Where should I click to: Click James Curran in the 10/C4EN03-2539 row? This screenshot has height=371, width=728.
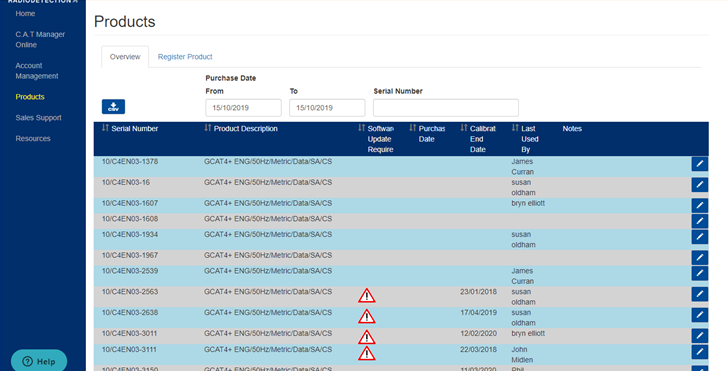click(x=522, y=276)
